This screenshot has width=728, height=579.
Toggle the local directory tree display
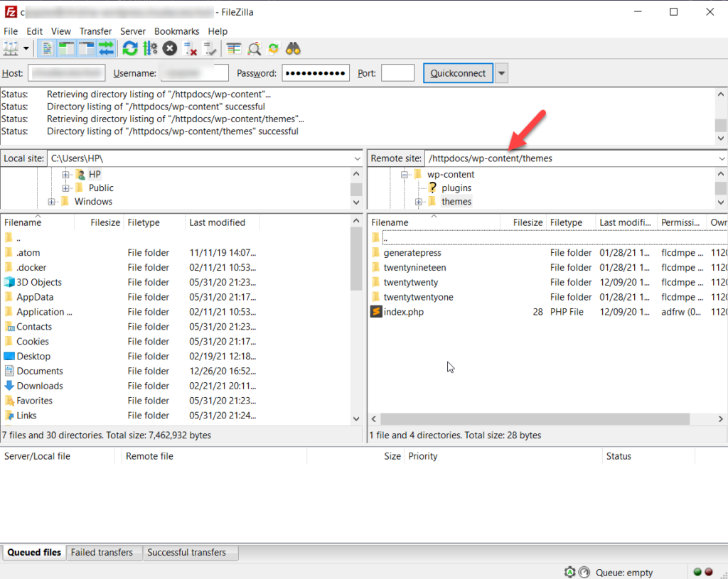coord(66,49)
